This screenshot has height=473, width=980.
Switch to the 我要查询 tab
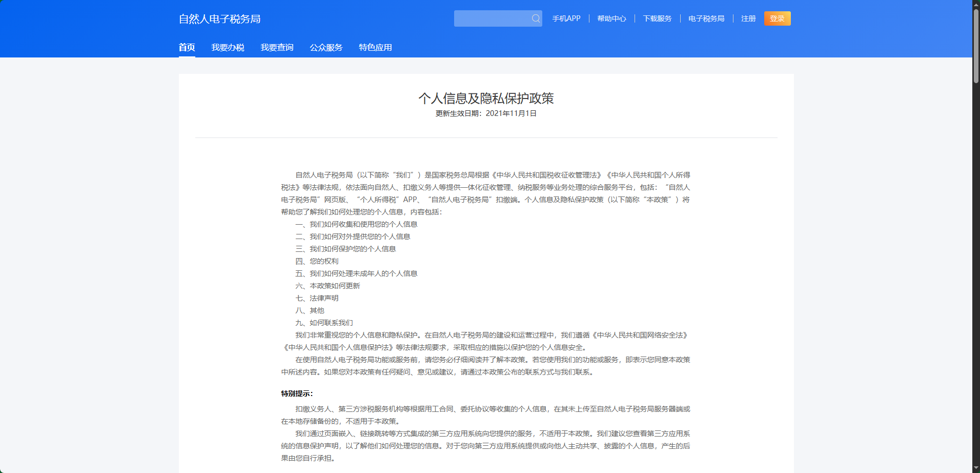point(277,47)
